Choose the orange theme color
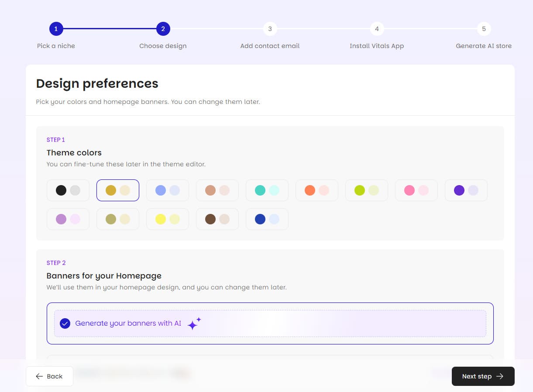The width and height of the screenshot is (533, 392). coord(317,190)
